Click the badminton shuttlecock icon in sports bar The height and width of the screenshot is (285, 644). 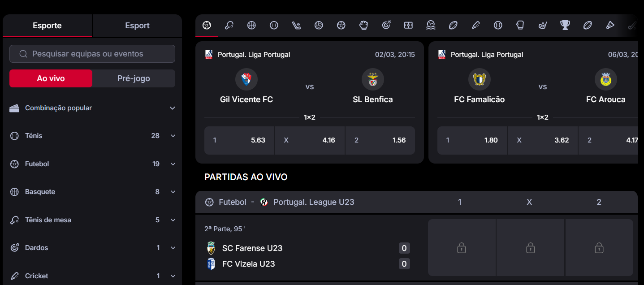(610, 25)
